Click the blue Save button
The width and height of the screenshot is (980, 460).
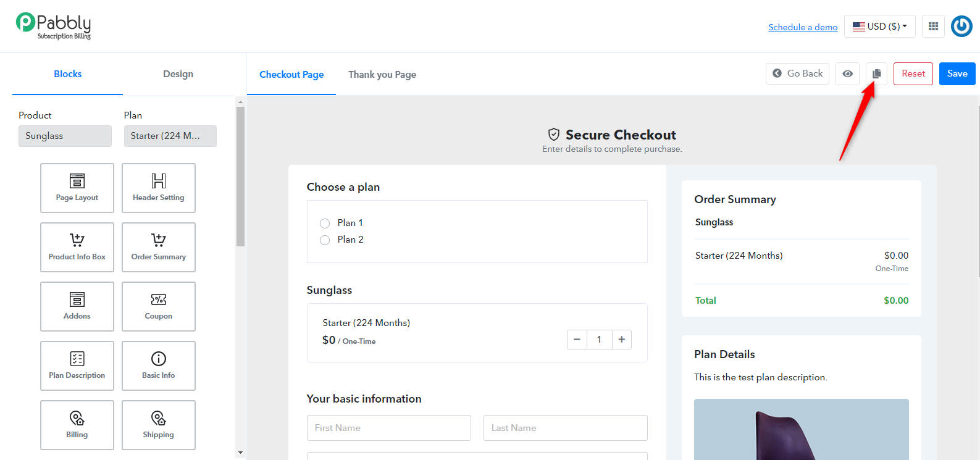click(x=957, y=73)
